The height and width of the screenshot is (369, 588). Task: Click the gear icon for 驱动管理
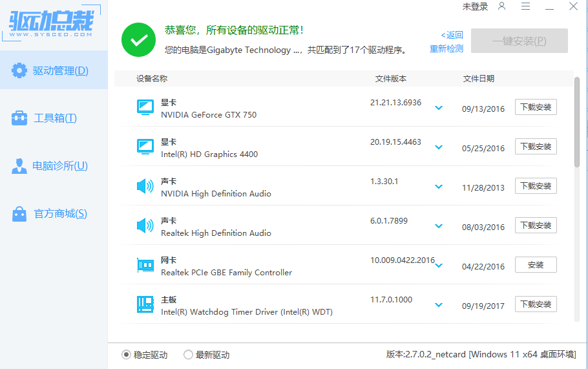[19, 70]
